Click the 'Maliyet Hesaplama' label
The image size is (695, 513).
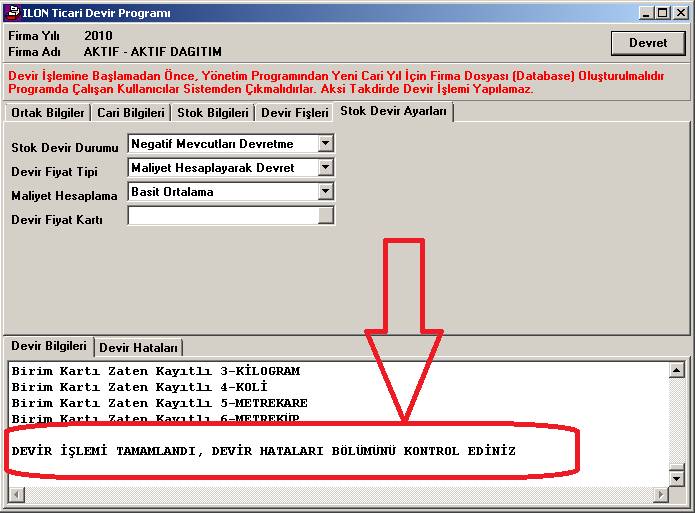tap(64, 196)
